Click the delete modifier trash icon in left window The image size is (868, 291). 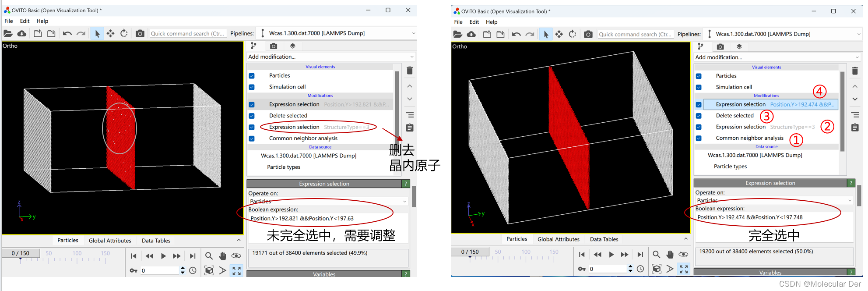[410, 71]
